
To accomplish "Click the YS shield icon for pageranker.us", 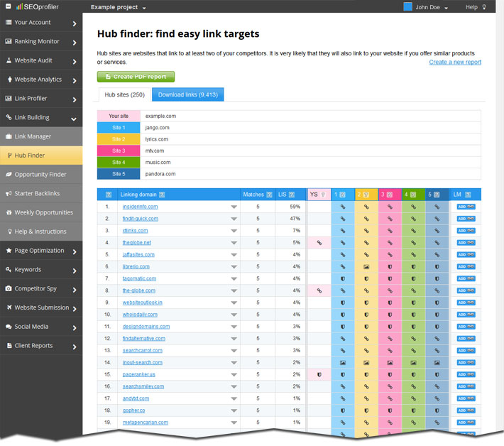I will click(x=319, y=374).
